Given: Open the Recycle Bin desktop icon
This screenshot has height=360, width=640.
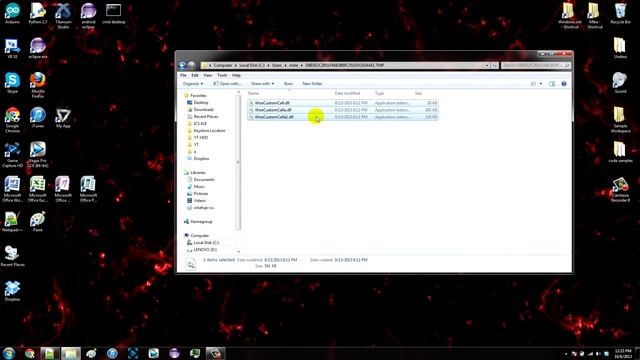Looking at the screenshot, I should click(620, 13).
